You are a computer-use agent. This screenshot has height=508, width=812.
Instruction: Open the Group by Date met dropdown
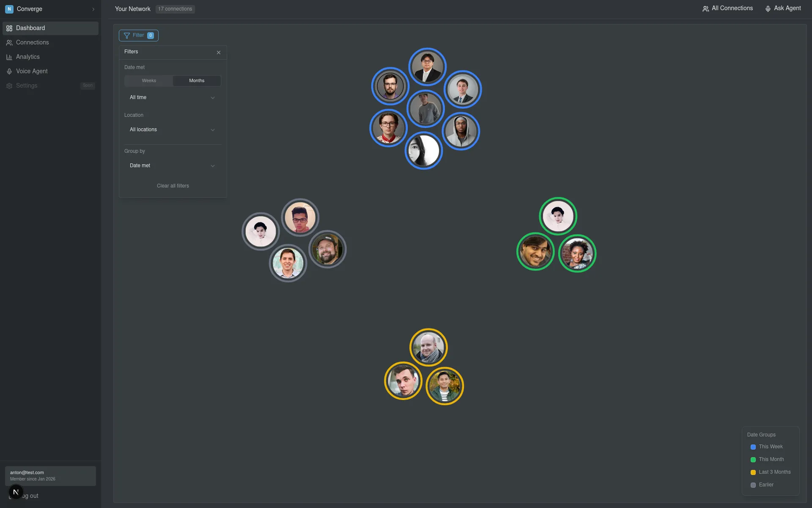click(x=173, y=166)
